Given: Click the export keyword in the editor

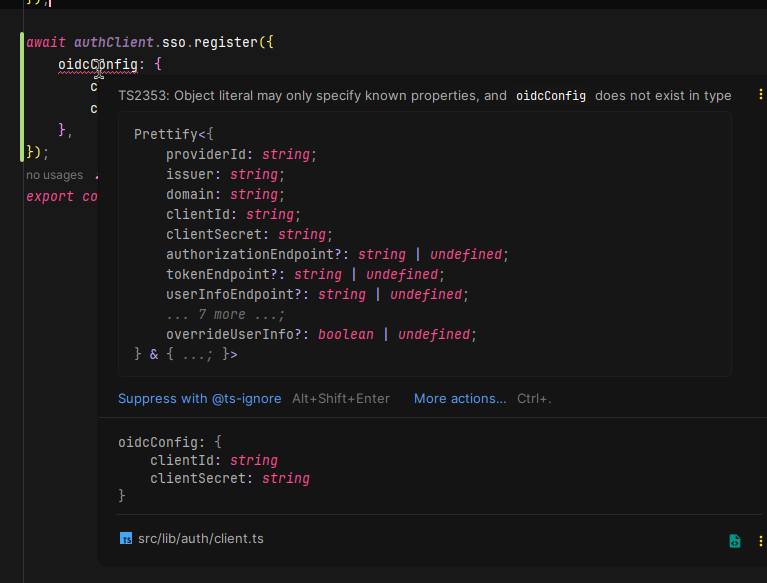Looking at the screenshot, I should (x=50, y=196).
